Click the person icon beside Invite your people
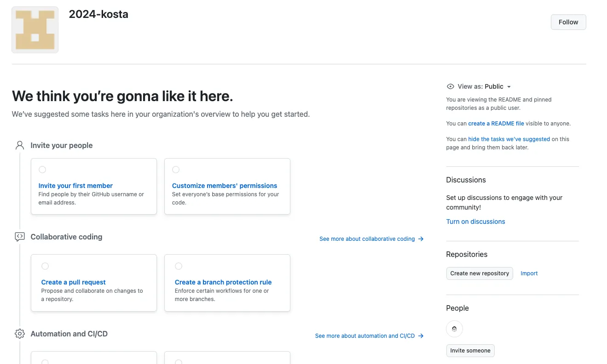The height and width of the screenshot is (364, 607). click(x=19, y=145)
